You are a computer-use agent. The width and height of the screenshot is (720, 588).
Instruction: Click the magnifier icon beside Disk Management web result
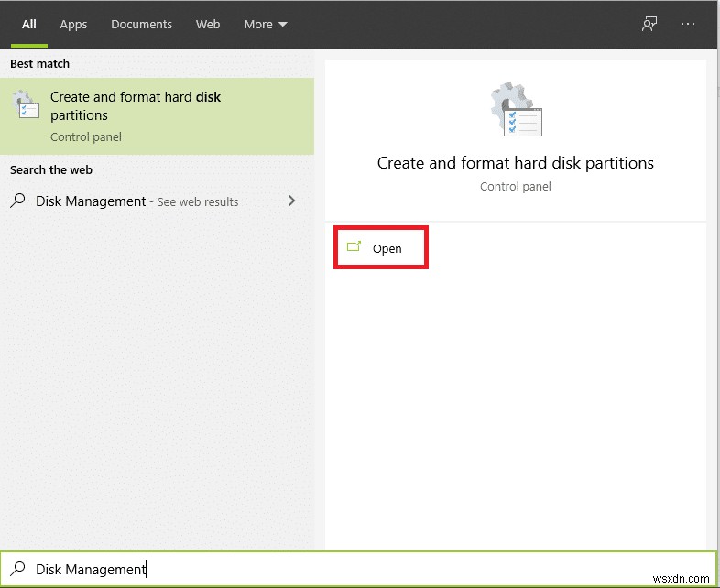(17, 201)
